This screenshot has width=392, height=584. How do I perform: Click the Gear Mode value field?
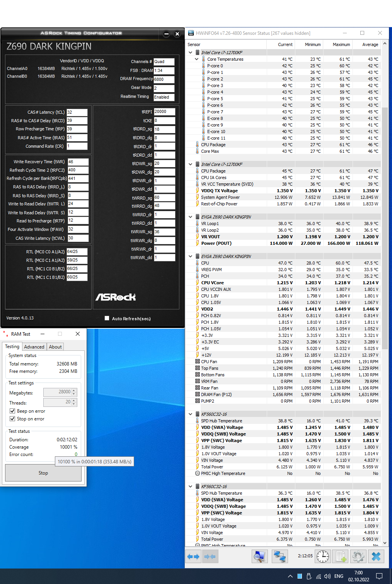[164, 88]
